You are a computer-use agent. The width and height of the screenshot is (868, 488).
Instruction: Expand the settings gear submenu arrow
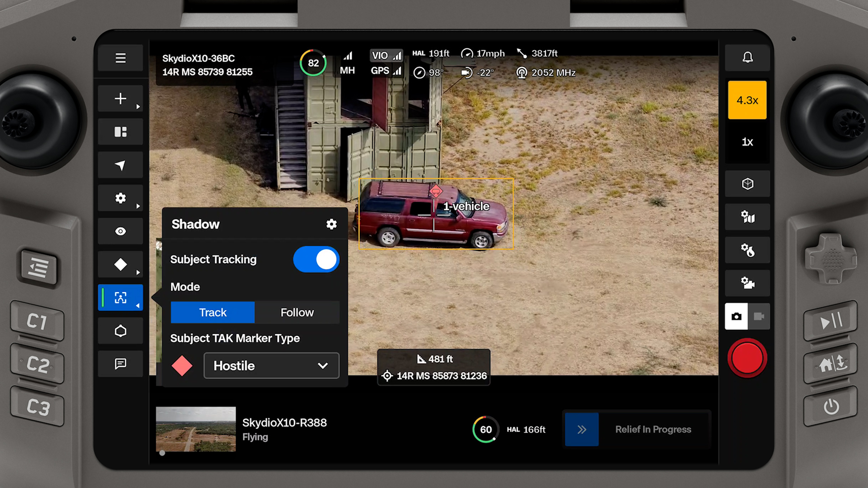(x=138, y=206)
